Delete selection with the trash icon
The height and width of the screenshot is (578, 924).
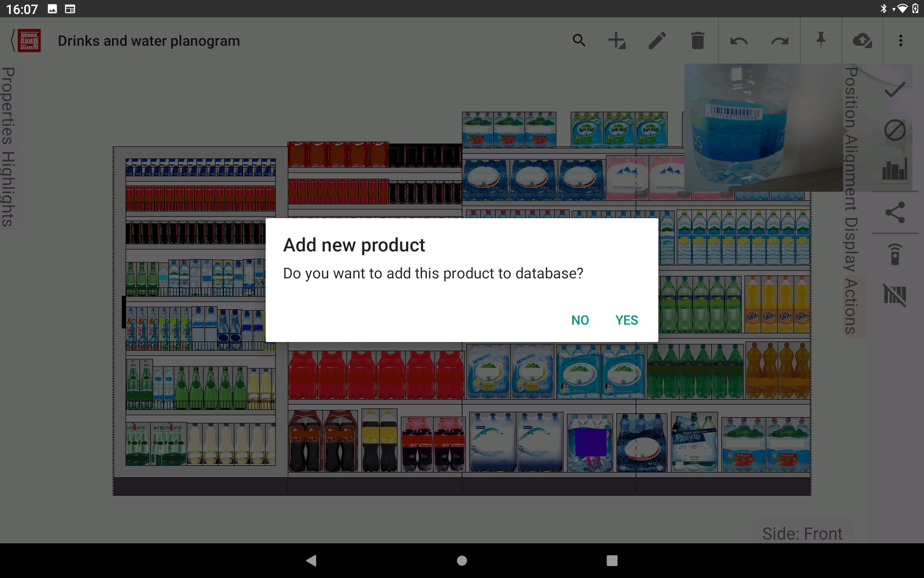pyautogui.click(x=698, y=40)
